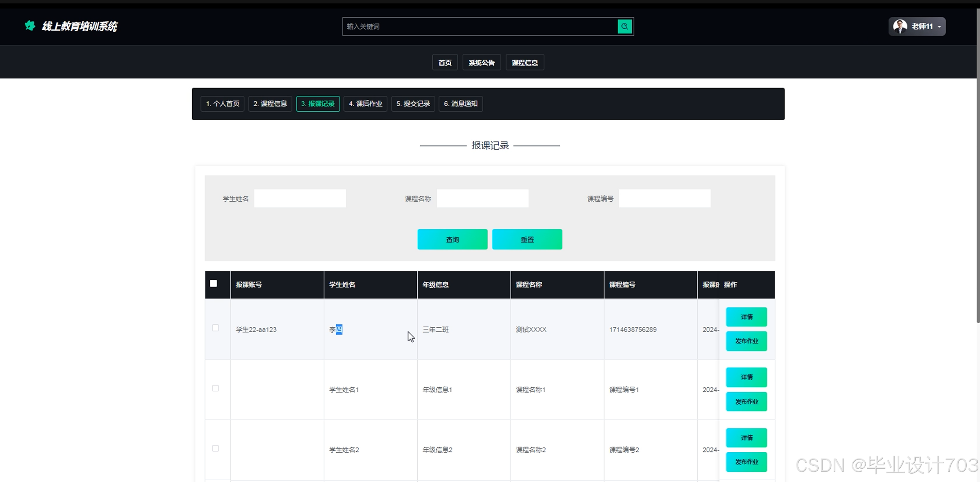Go to 课程信息 in top navigation
This screenshot has height=482, width=980.
(x=525, y=62)
